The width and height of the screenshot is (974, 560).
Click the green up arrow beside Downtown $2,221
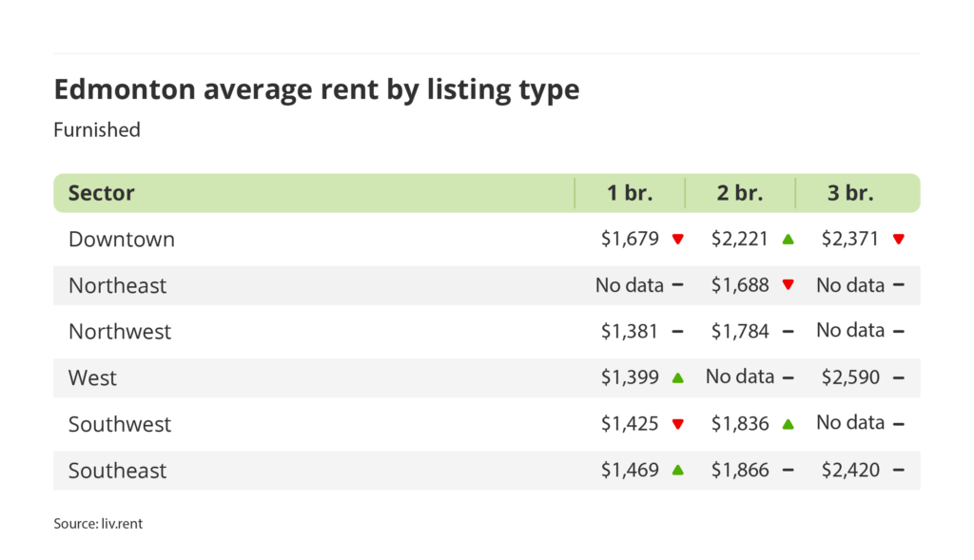[x=788, y=240]
